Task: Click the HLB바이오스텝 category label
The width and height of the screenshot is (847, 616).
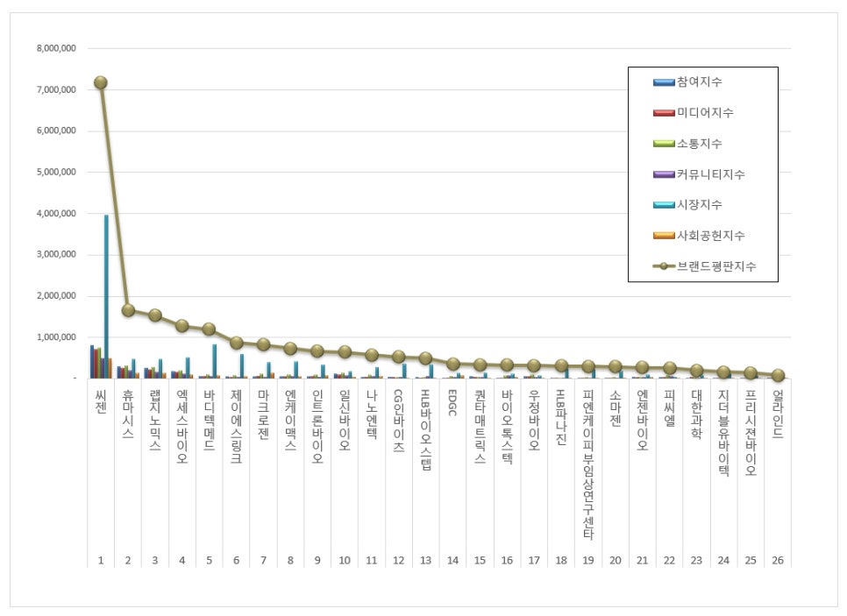Action: (425, 429)
